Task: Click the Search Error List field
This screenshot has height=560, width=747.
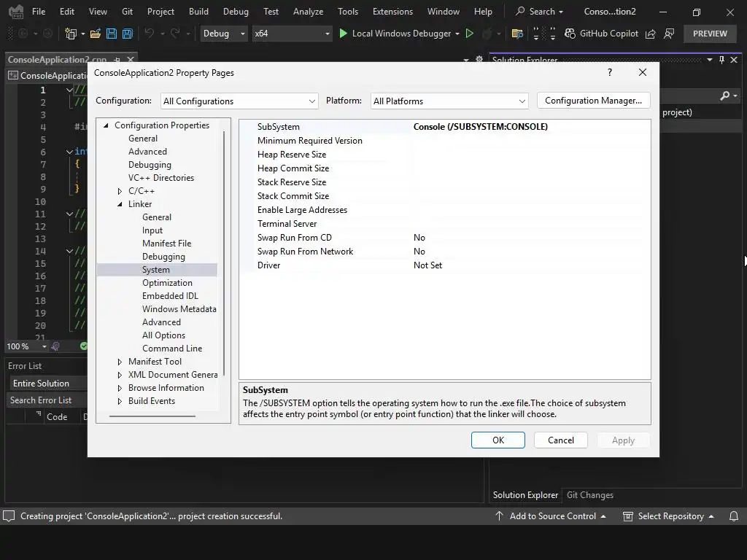Action: 47,400
